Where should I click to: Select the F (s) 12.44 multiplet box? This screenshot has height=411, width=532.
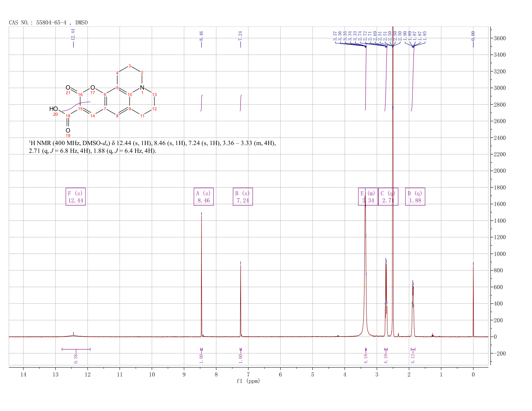(x=76, y=197)
